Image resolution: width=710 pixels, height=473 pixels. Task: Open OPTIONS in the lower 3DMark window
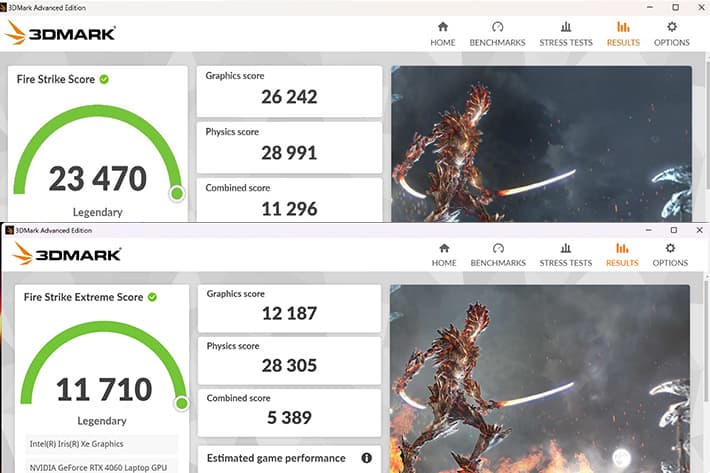point(670,255)
